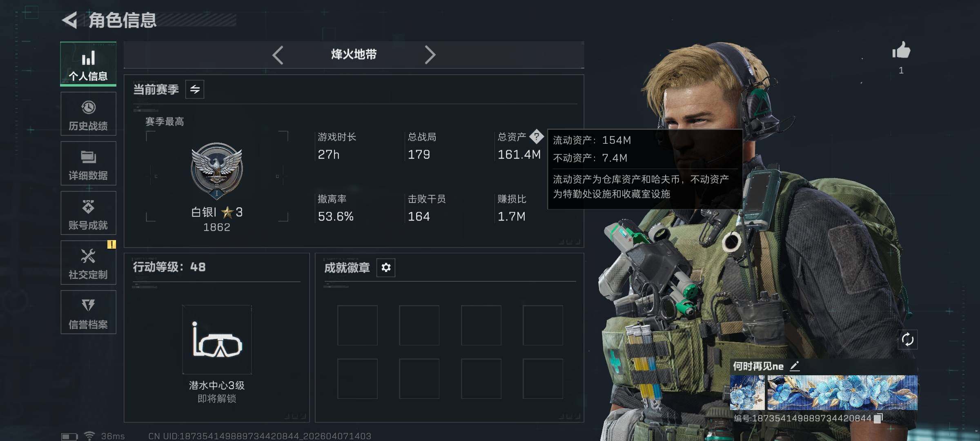
Task: Open the 历史战绩 tab
Action: (88, 114)
